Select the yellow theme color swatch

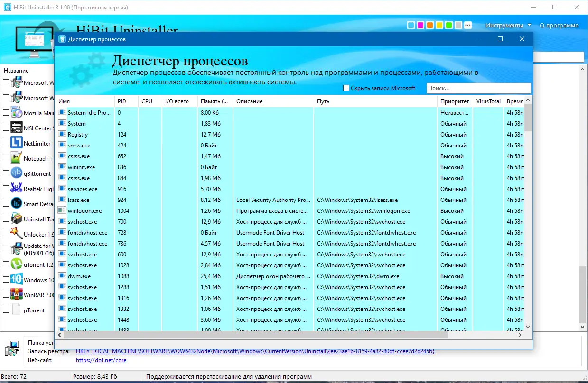(x=439, y=25)
